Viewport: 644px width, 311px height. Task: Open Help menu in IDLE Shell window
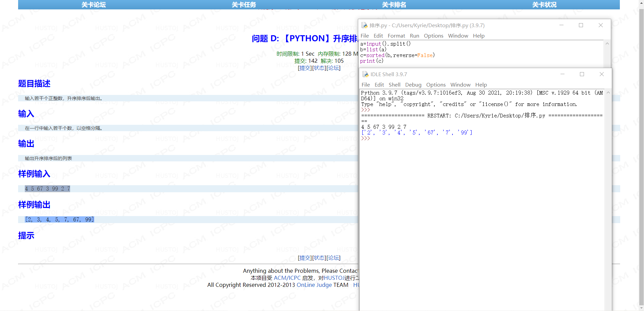click(481, 85)
